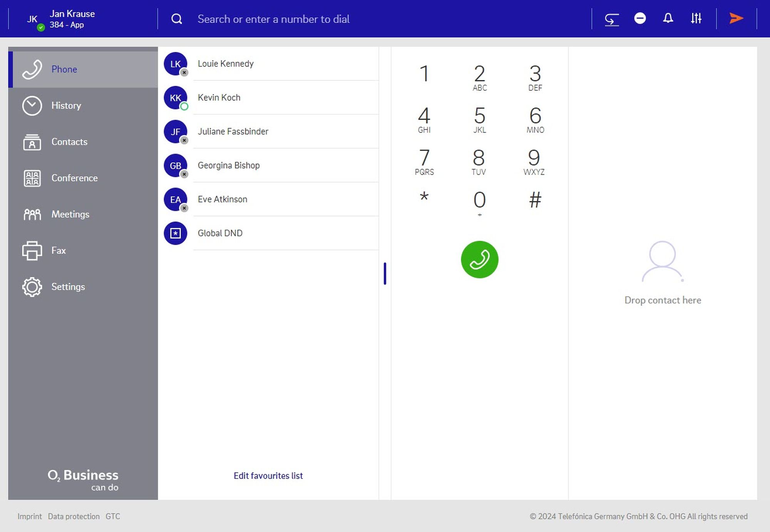Open the notifications bell

[x=668, y=18]
